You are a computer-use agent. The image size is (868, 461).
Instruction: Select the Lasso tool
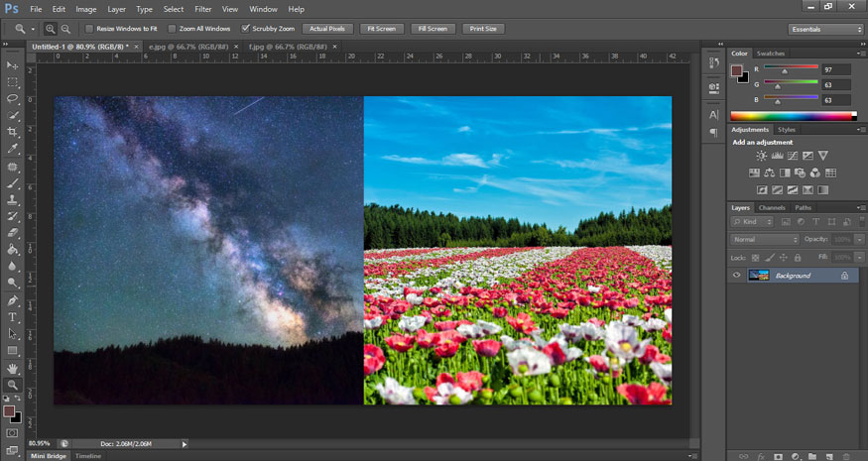point(13,99)
